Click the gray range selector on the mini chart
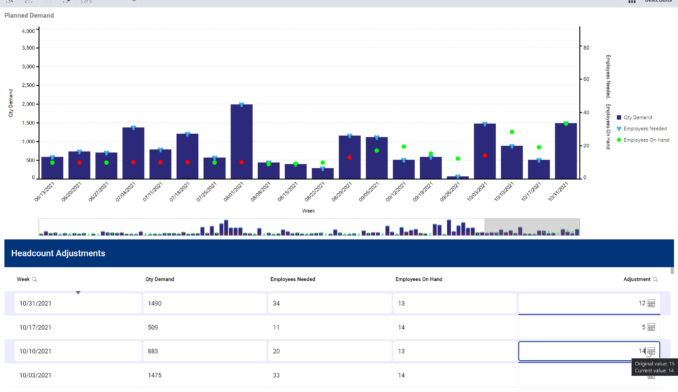 532,226
